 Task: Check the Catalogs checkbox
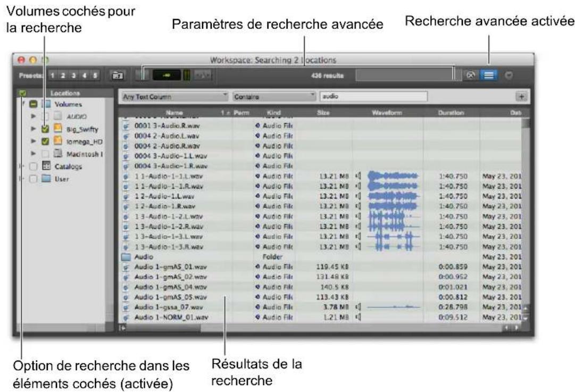point(34,166)
